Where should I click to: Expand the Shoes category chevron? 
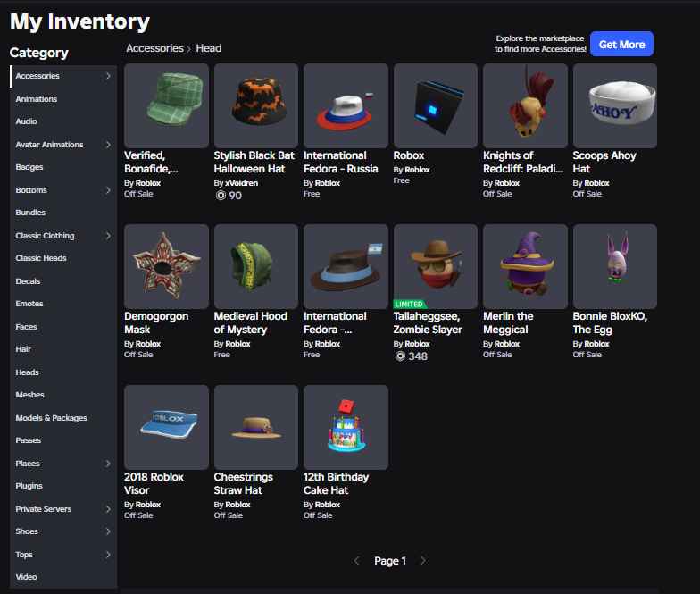point(108,531)
